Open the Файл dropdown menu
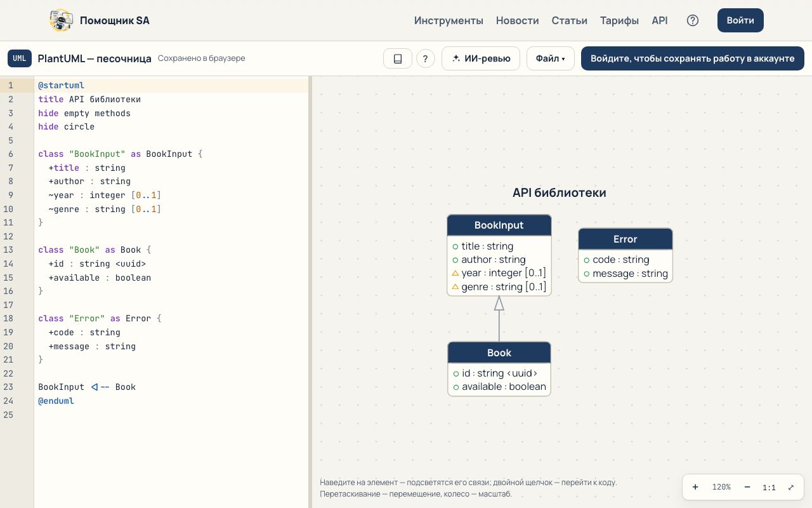The image size is (812, 508). click(550, 58)
